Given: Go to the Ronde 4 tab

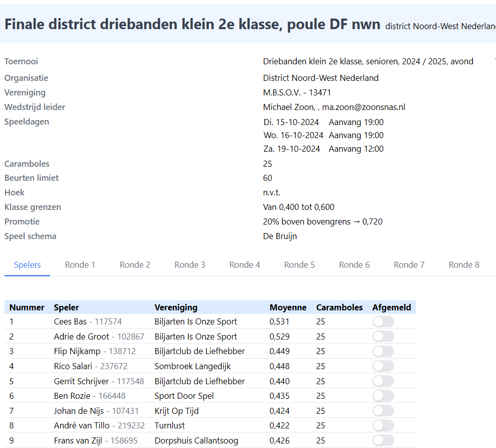Looking at the screenshot, I should point(244,265).
